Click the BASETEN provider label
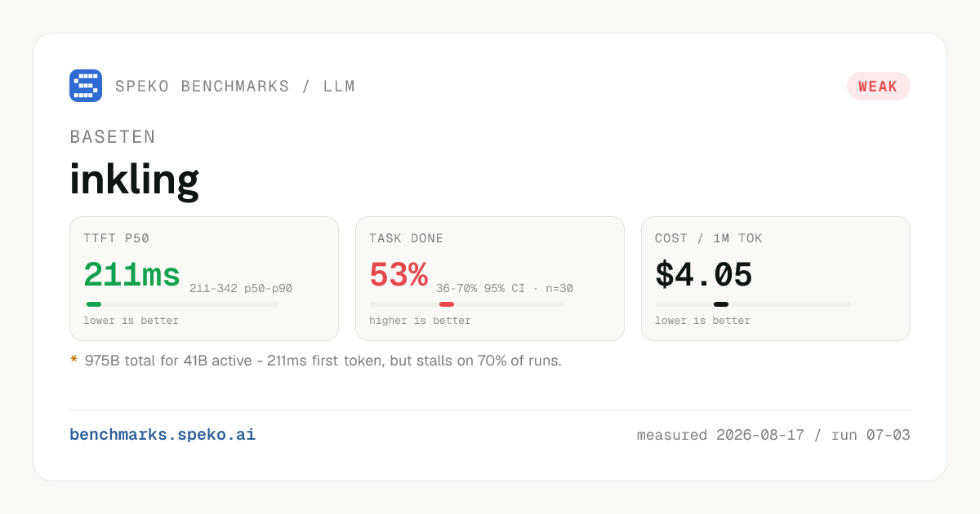This screenshot has width=980, height=514. [x=113, y=137]
